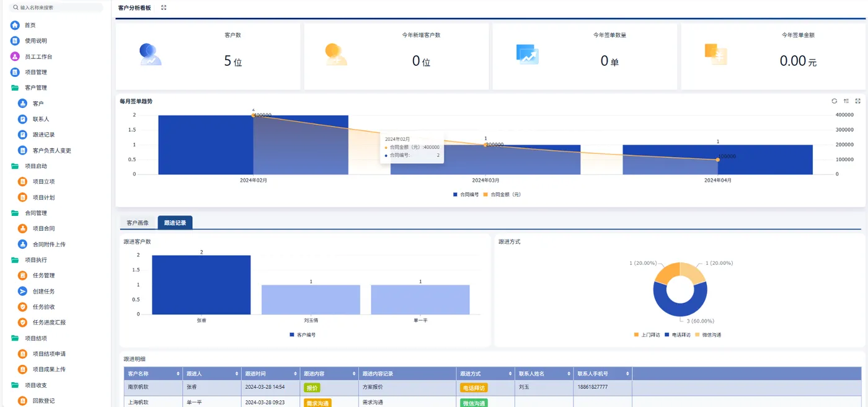Click the sort icon on 每月签单趋势 chart
The height and width of the screenshot is (407, 868).
(846, 101)
